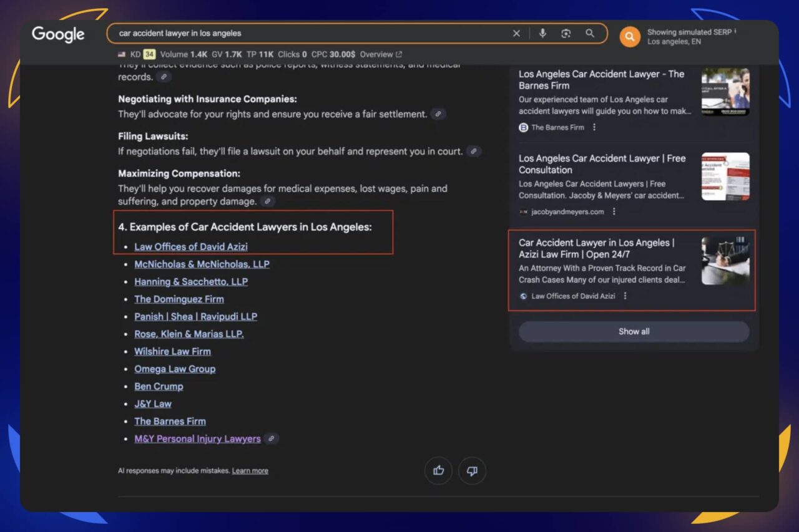Click the Azizi Law Firm scales thumbnail

tap(725, 261)
